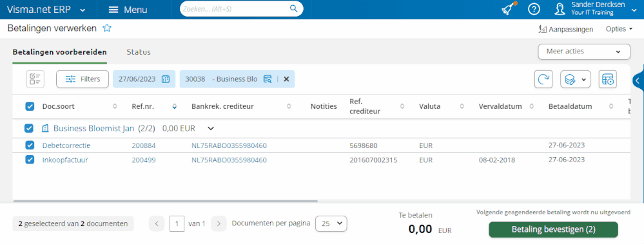Uncheck the Debetcorrectie row checkbox
The width and height of the screenshot is (644, 244).
pos(30,145)
